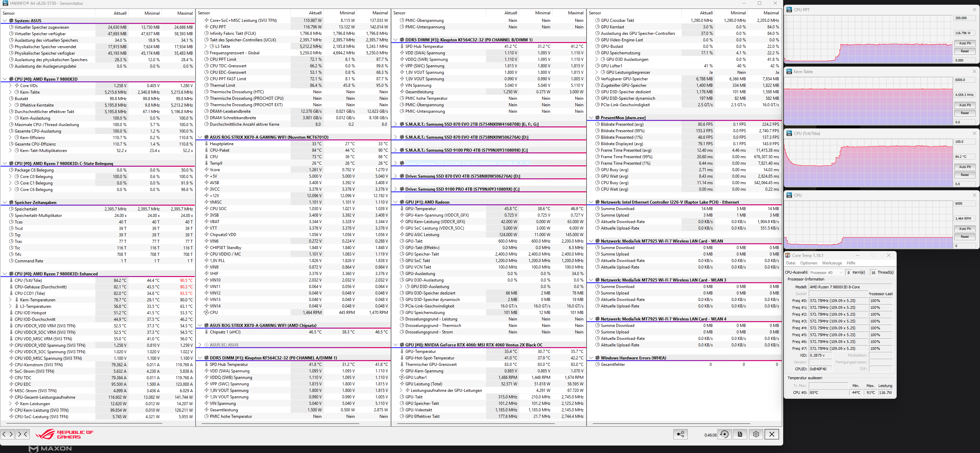Click the reset min/max clock icon
Image resolution: width=980 pixels, height=453 pixels.
724,434
